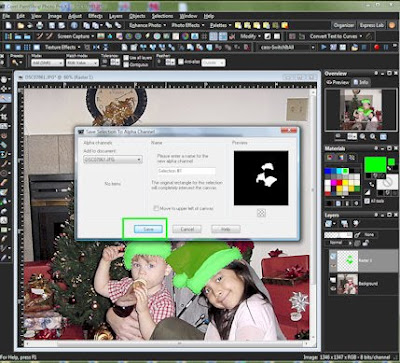
Task: Select the Rainbow tab icon in Materials
Action: (341, 157)
